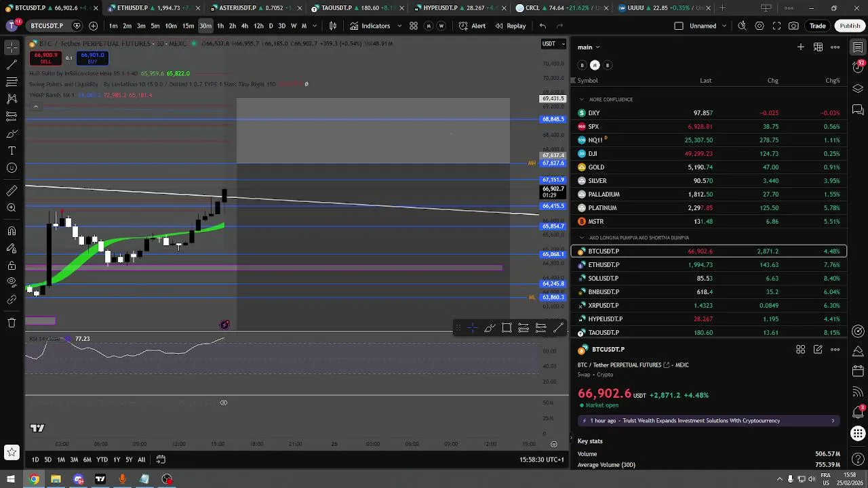868x488 pixels.
Task: Click the Publish button
Action: point(850,26)
